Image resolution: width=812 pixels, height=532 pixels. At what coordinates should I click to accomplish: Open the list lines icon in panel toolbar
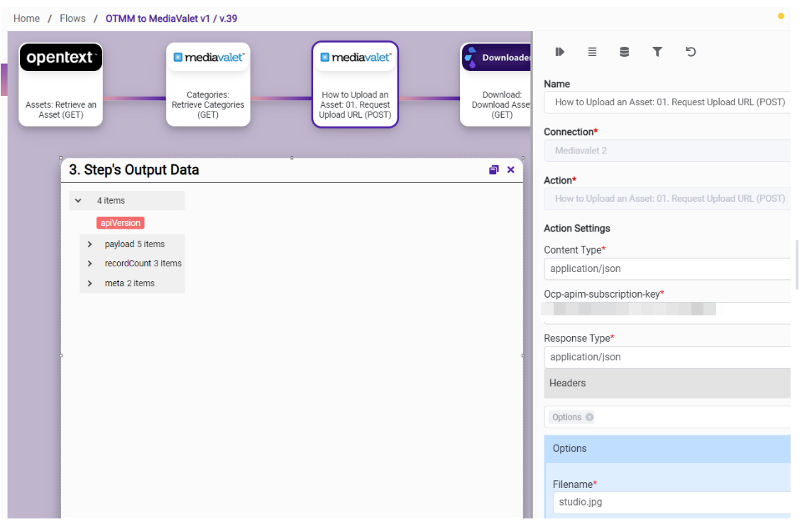click(592, 52)
